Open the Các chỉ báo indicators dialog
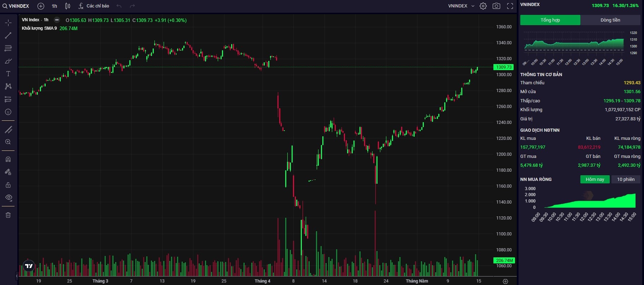The image size is (644, 285). point(94,6)
